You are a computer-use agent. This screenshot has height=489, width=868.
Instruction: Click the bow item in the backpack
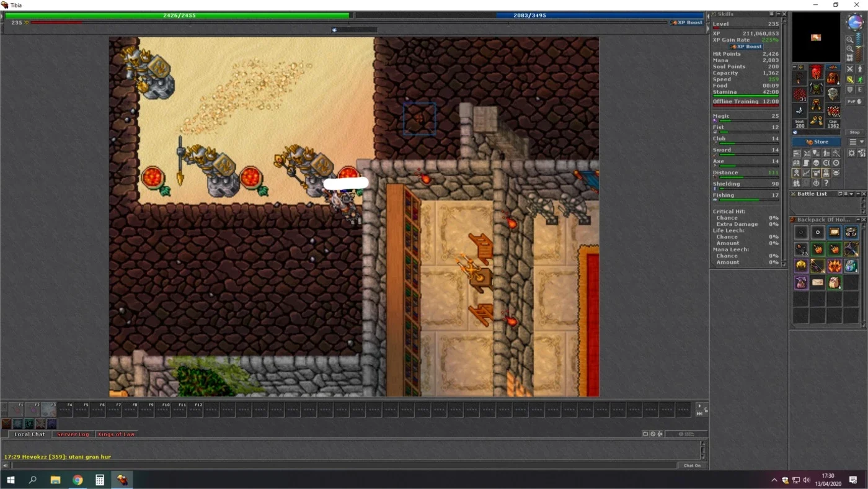coord(818,266)
